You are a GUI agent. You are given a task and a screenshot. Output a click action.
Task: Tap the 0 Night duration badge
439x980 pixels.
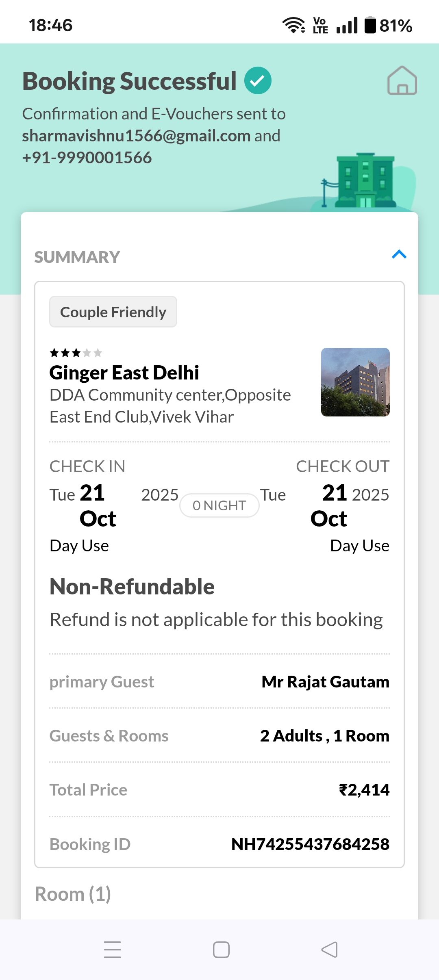pos(219,505)
